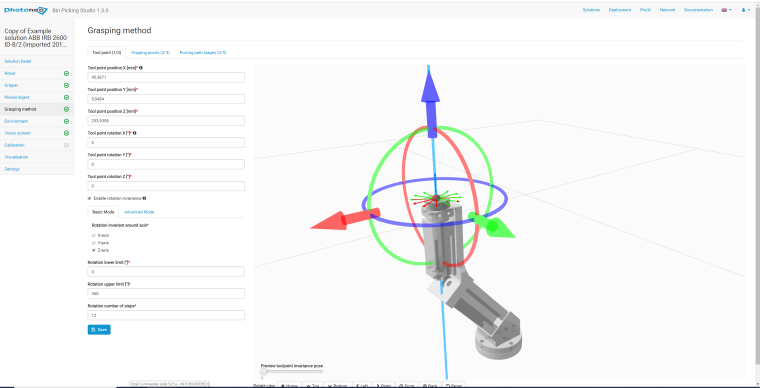Select the X-axis radio button
Viewport: 760px width, 388px height.
click(x=94, y=235)
